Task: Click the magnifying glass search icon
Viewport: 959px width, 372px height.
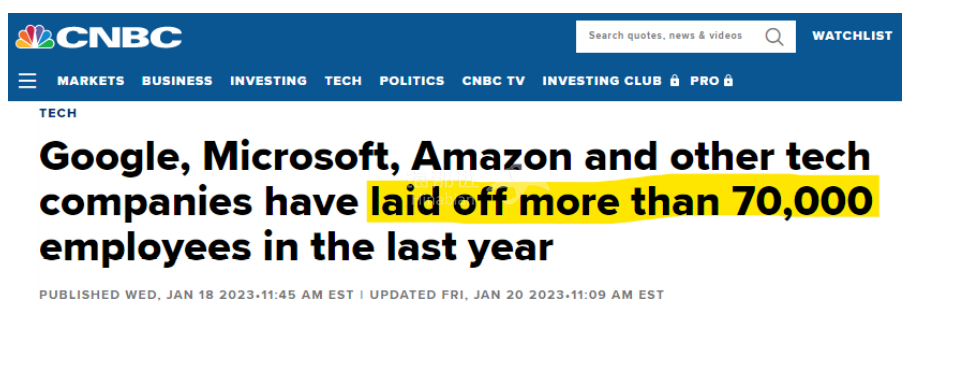Action: (x=774, y=37)
